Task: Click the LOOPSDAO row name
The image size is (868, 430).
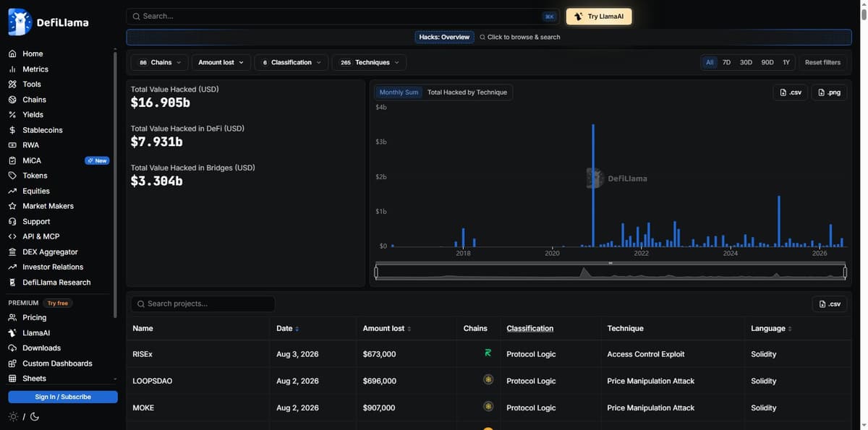Action: (153, 381)
